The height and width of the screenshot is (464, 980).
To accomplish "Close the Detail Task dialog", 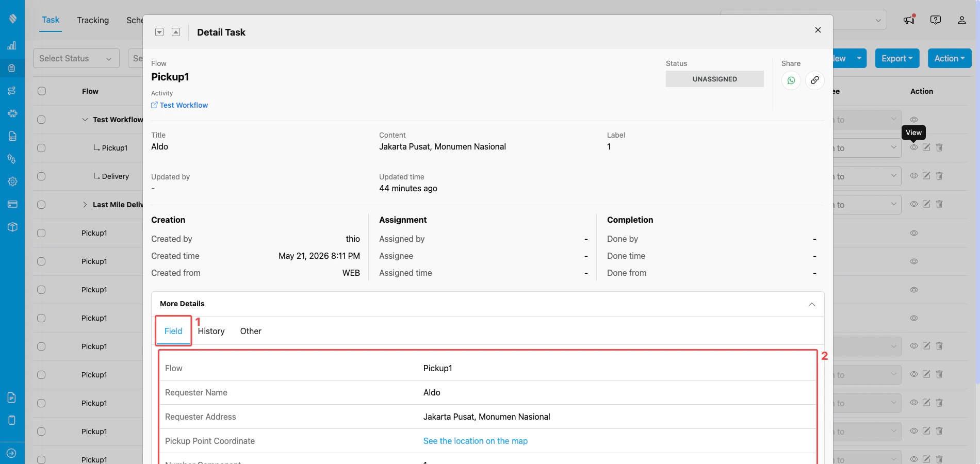I will click(x=818, y=30).
